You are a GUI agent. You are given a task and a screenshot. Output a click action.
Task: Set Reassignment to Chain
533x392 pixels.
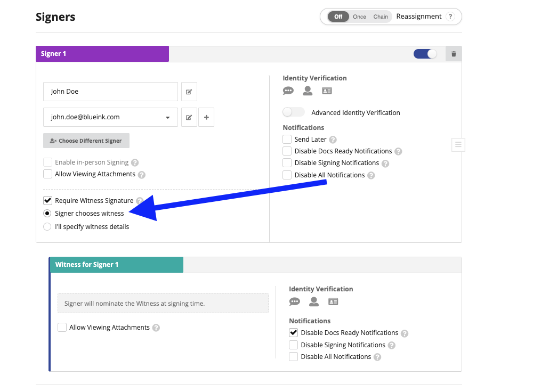[381, 17]
